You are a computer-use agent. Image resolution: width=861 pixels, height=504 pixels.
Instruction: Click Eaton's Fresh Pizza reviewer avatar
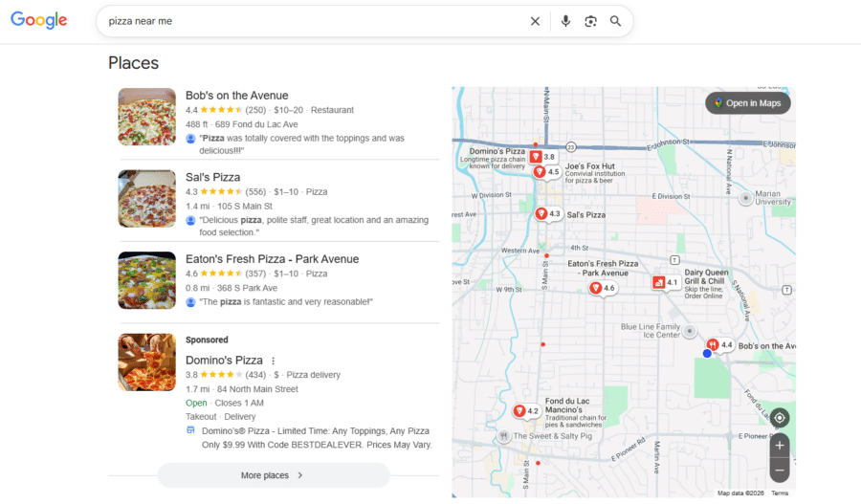(190, 302)
